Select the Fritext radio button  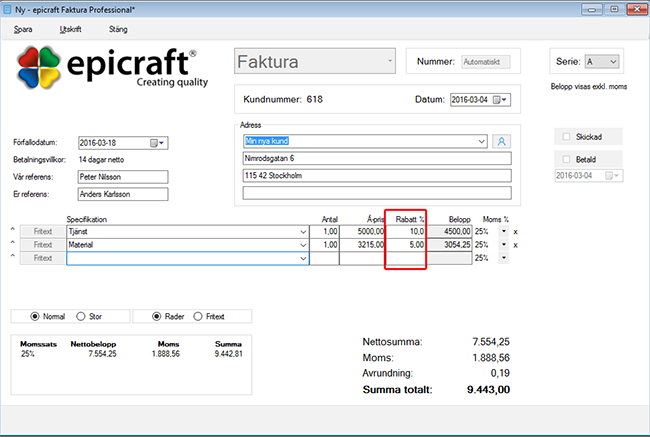[198, 316]
